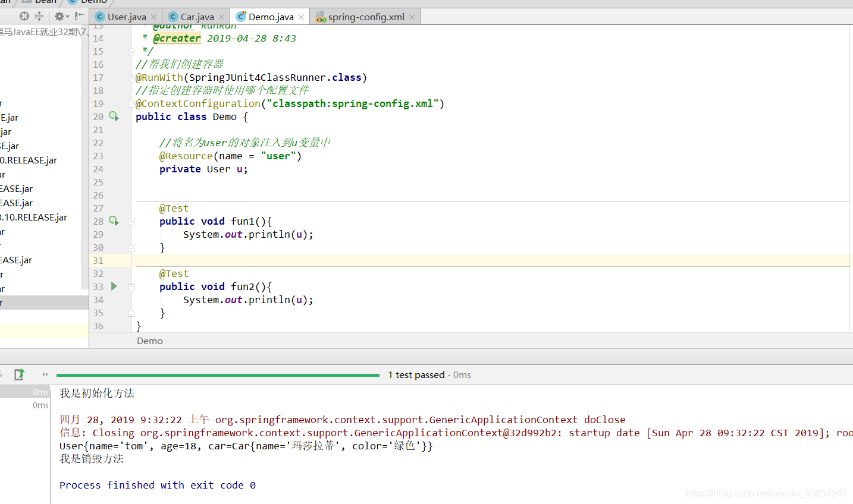
Task: Click the 'private User u;' declaration
Action: 203,169
